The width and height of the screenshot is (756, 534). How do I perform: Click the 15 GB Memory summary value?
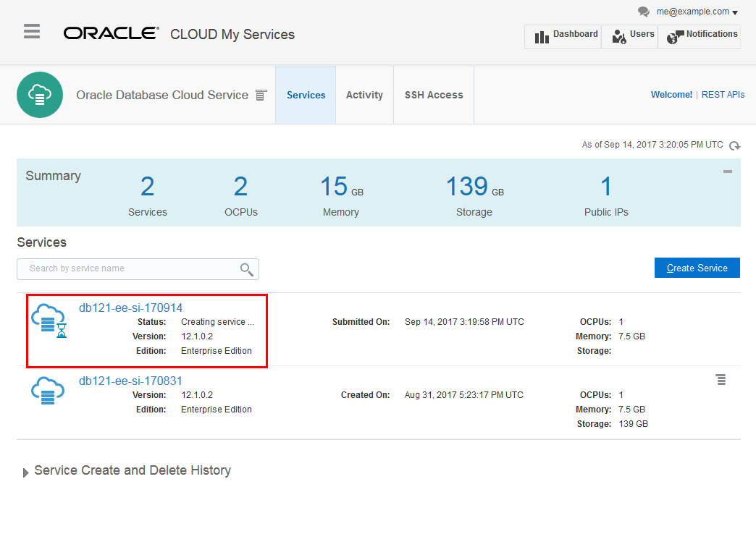(342, 187)
